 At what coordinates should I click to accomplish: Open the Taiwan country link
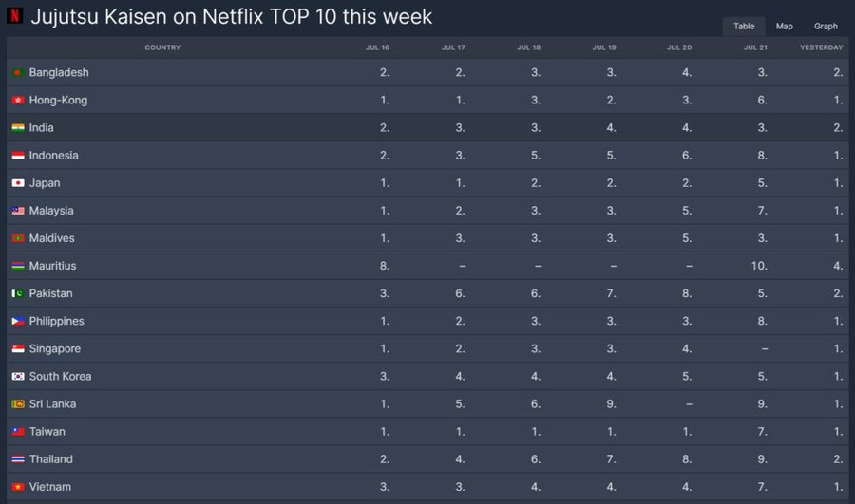(47, 432)
